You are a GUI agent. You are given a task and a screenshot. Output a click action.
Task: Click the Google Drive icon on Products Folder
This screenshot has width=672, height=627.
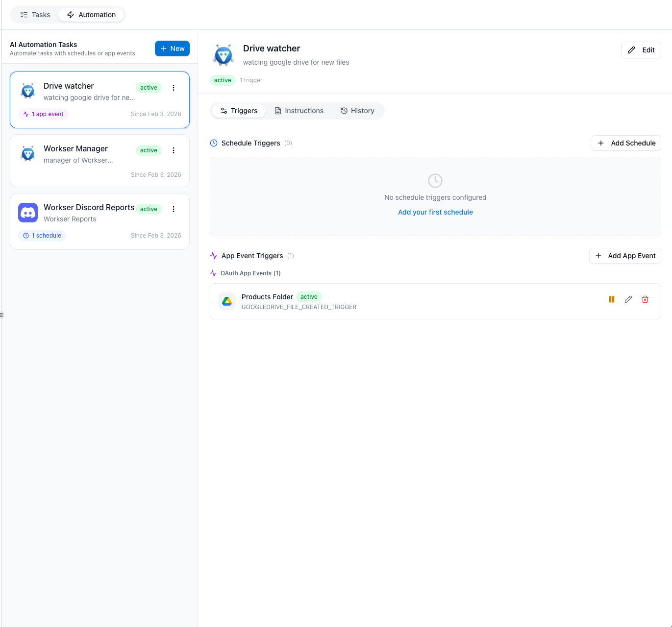227,301
